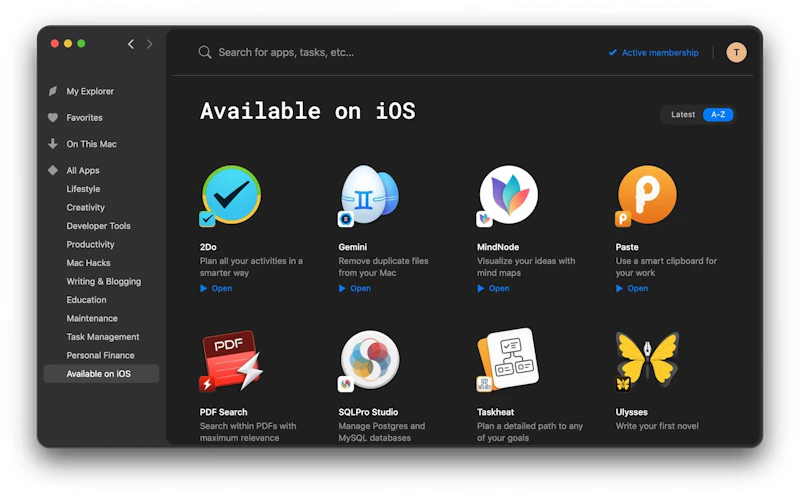800x497 pixels.
Task: Click the On This Mac download icon
Action: coord(53,144)
